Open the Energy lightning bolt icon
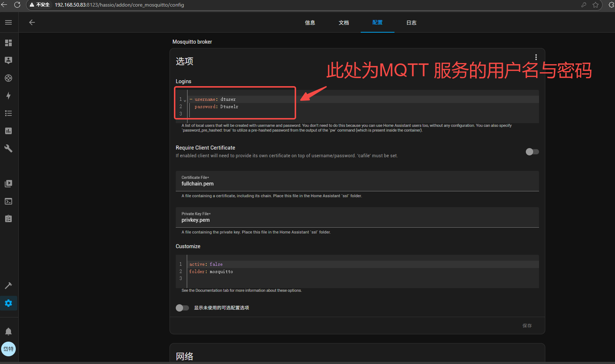 point(8,96)
